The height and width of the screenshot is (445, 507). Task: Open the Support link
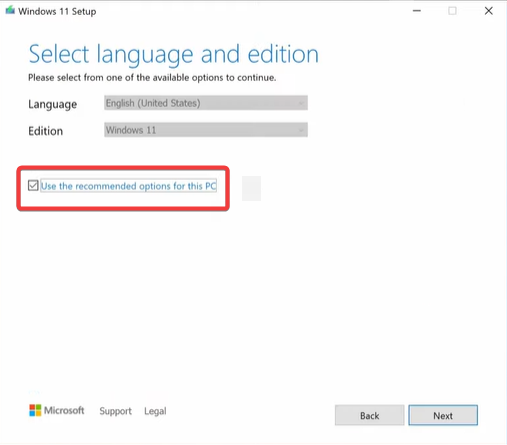115,411
